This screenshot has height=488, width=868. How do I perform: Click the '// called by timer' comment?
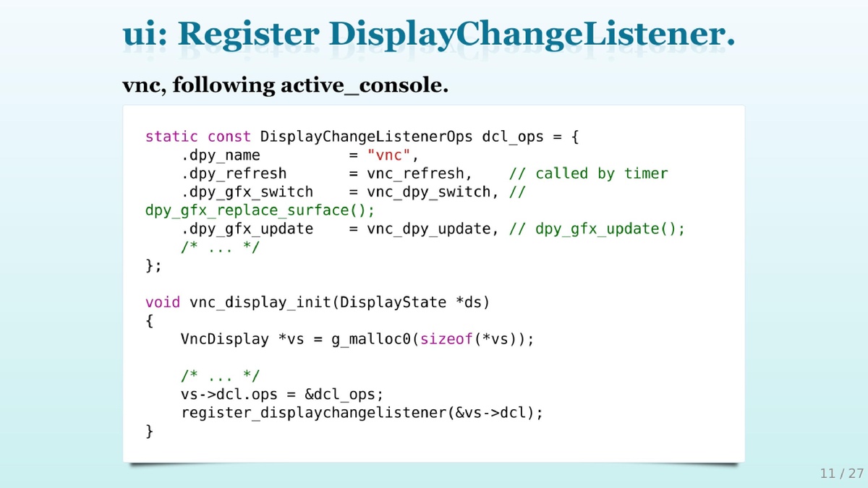(x=588, y=174)
